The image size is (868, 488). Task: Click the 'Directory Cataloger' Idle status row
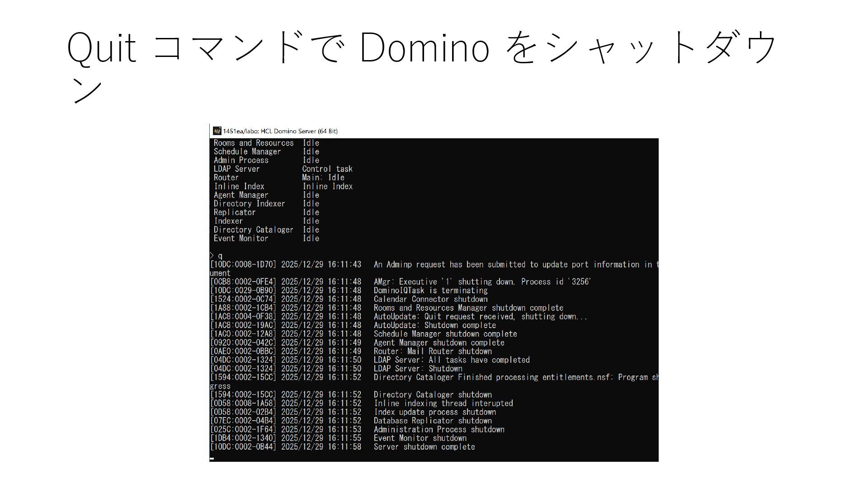pyautogui.click(x=266, y=230)
